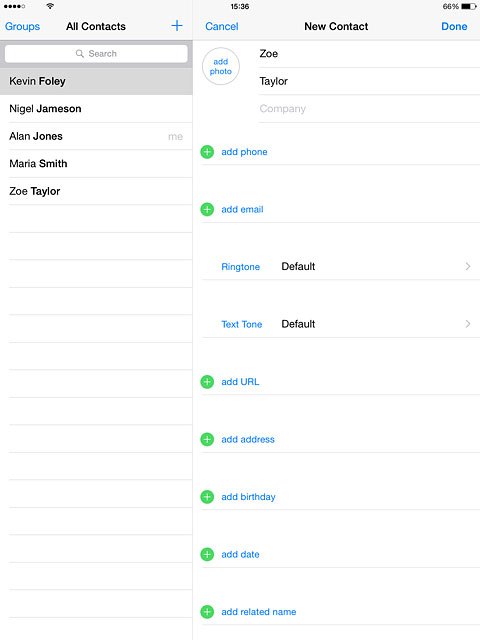Tap green plus beside add related name
480x640 pixels.
[207, 612]
